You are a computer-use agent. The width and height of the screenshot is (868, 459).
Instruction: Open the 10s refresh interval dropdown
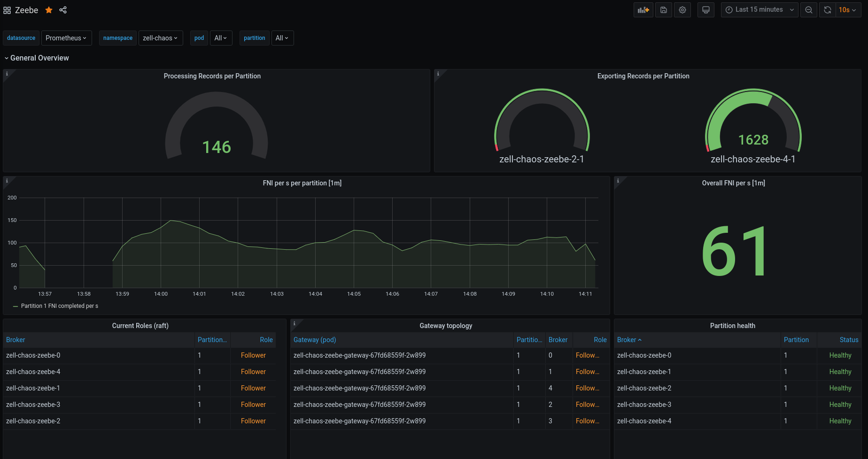[848, 10]
